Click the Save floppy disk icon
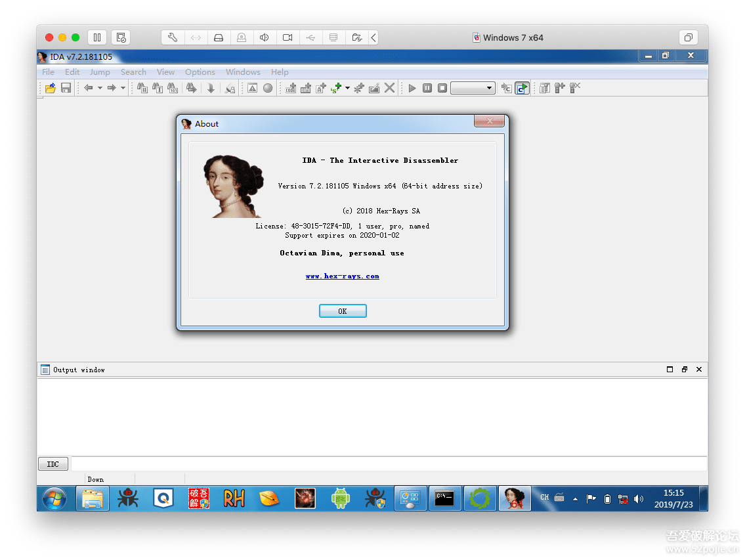The width and height of the screenshot is (745, 560). point(66,88)
